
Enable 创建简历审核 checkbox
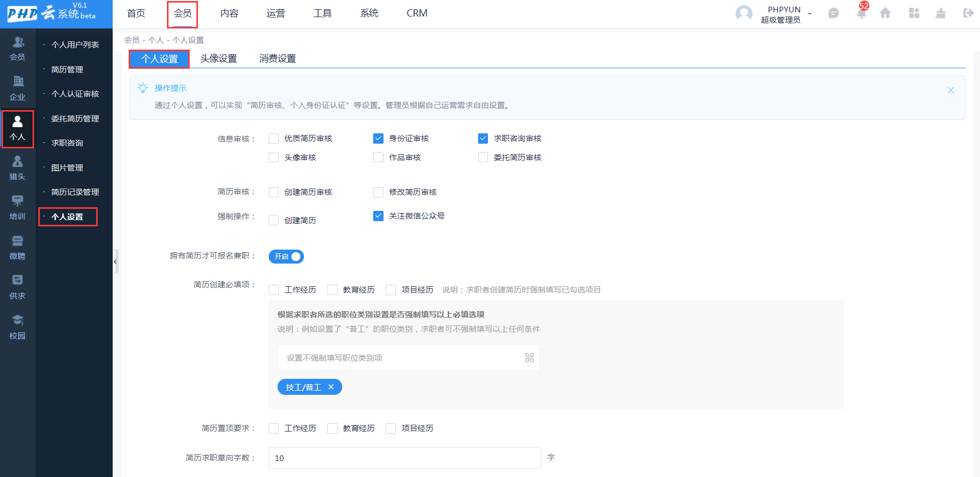click(274, 192)
